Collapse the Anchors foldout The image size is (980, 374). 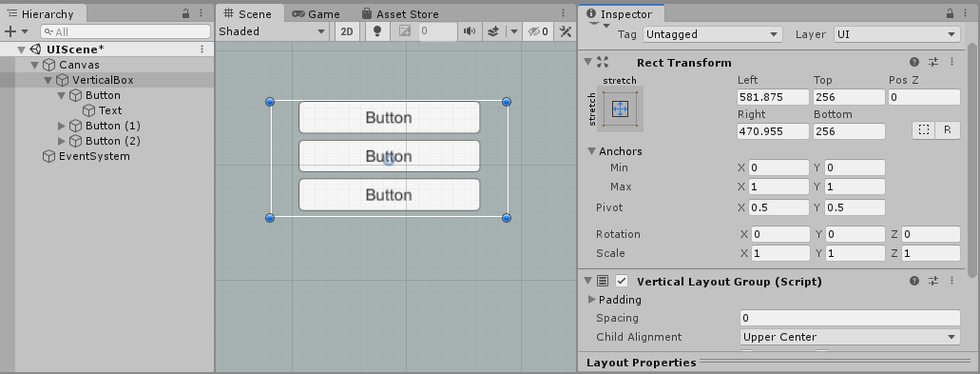click(x=591, y=151)
